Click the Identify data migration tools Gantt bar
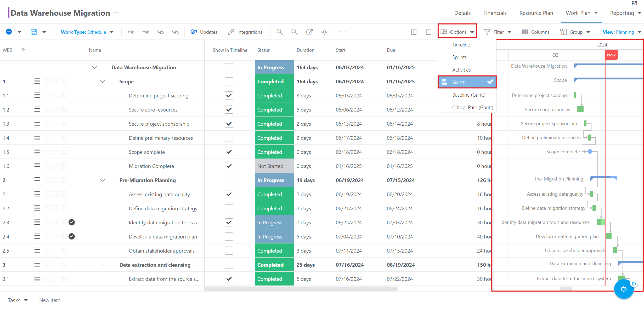Viewport: 644px width, 309px height. pos(601,222)
